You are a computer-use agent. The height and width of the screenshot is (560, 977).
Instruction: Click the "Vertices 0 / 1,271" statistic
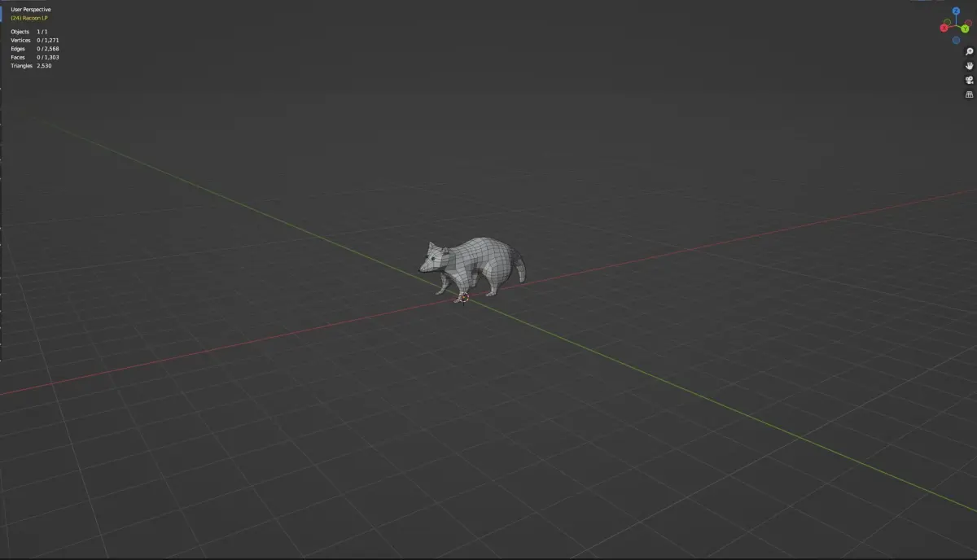[x=35, y=40]
